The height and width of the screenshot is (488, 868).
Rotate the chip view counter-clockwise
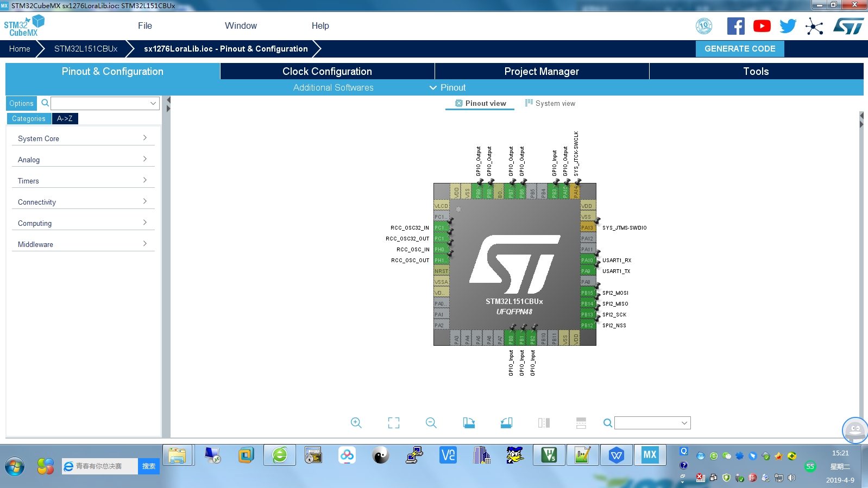pyautogui.click(x=506, y=423)
